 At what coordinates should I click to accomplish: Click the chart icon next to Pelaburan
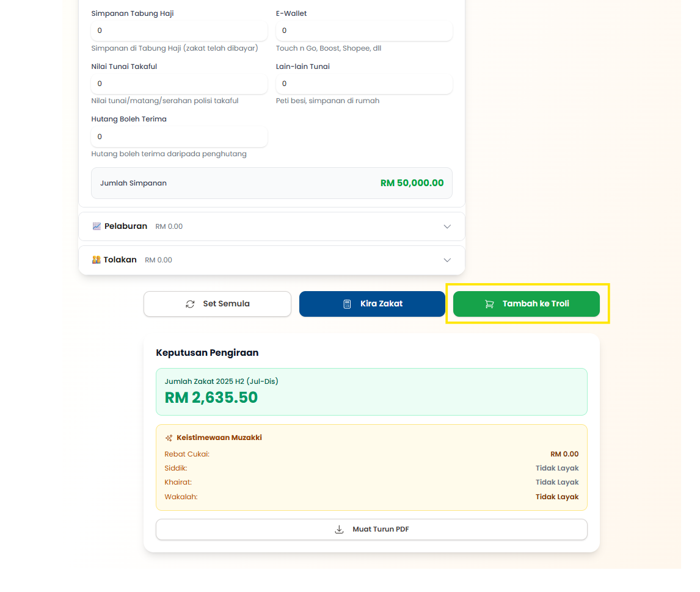97,226
